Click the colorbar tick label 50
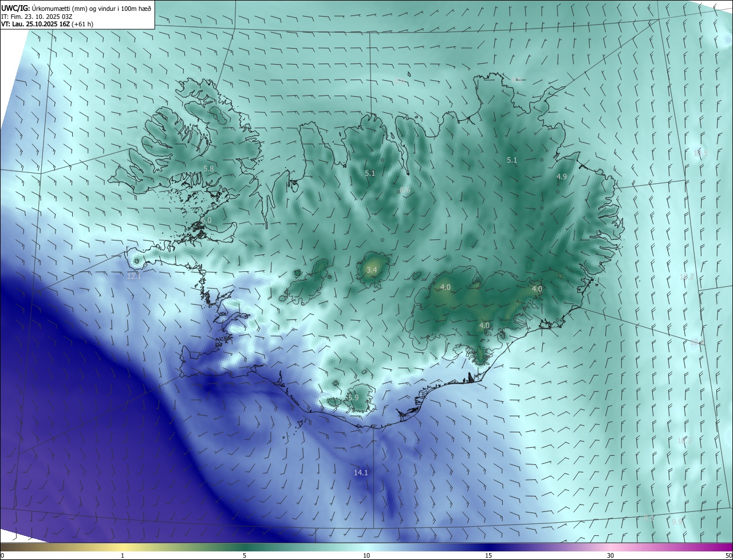The image size is (733, 560). (728, 555)
